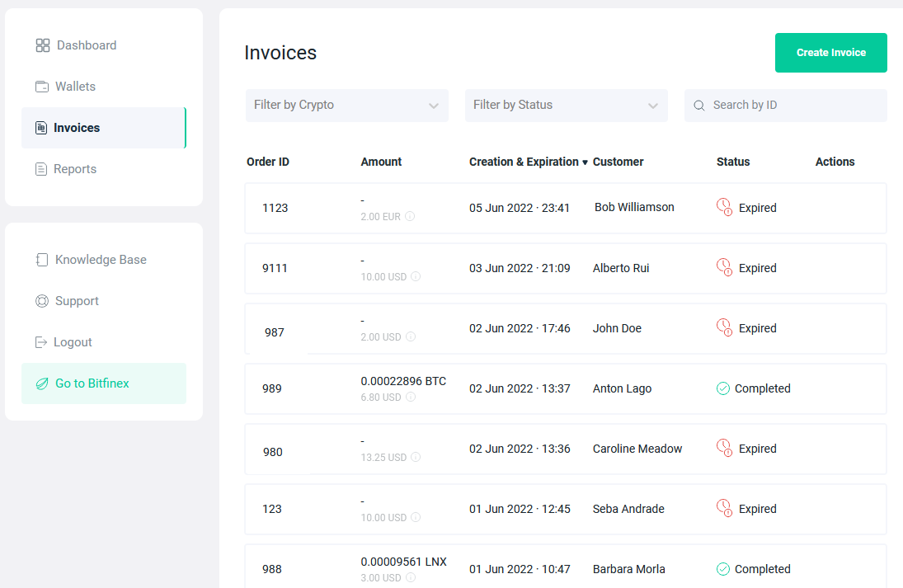This screenshot has height=588, width=903.
Task: Click the Wallets icon in sidebar
Action: 42,87
